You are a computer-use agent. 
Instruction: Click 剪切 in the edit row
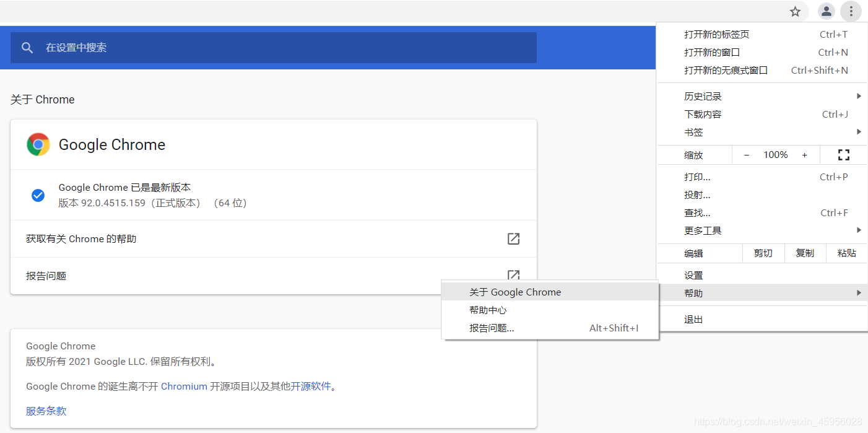763,253
